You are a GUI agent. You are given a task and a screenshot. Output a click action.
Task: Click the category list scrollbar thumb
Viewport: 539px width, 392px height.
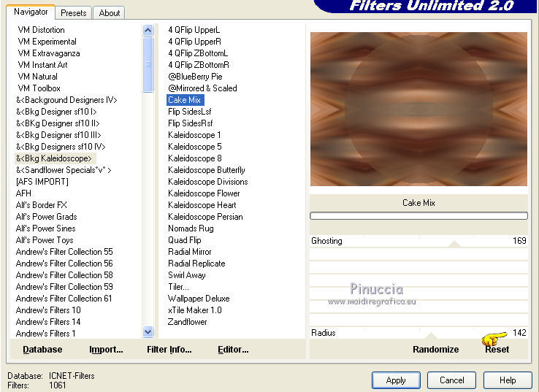[x=148, y=64]
